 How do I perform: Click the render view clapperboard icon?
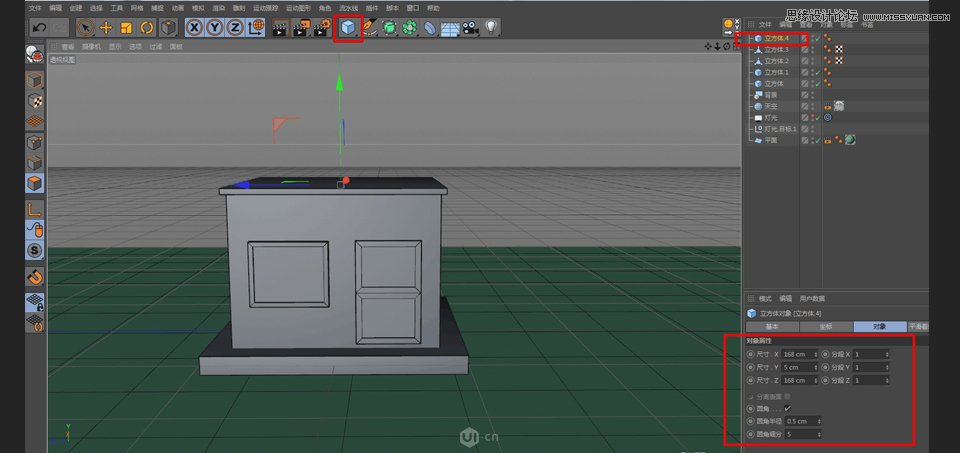280,28
